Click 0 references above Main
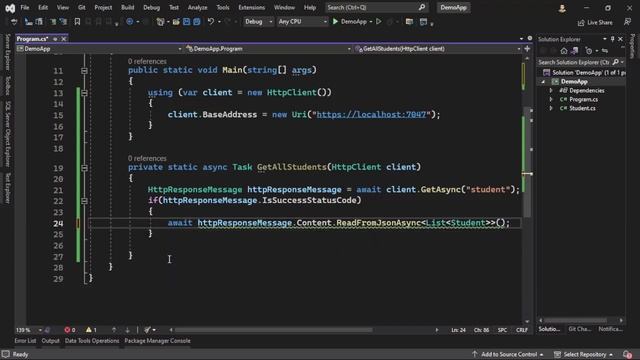Viewport: 640px width, 360px height. (147, 61)
